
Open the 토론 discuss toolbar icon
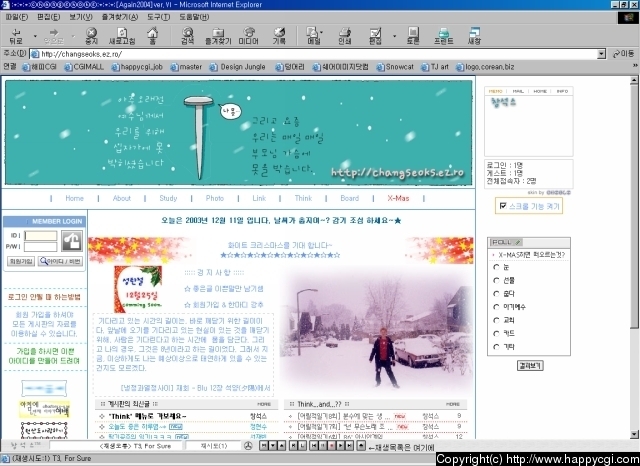point(413,36)
